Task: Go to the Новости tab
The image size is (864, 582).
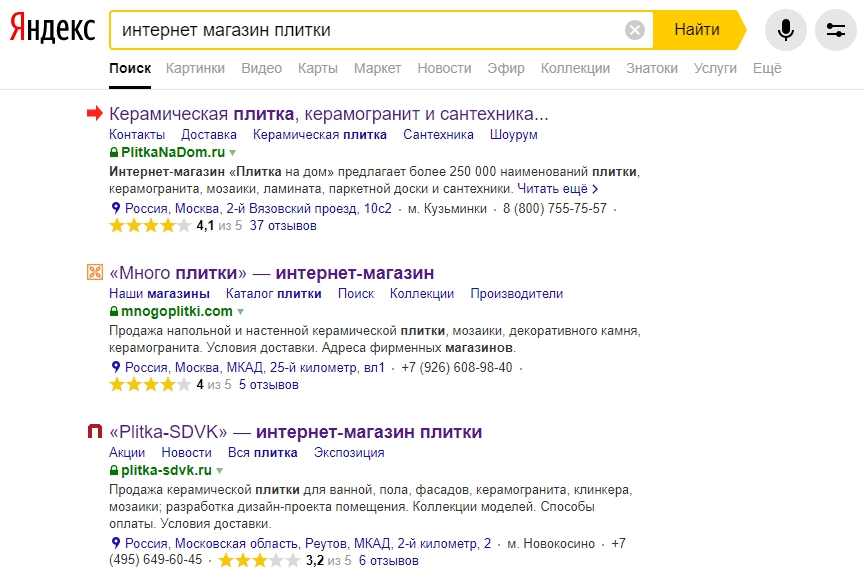Action: click(444, 68)
